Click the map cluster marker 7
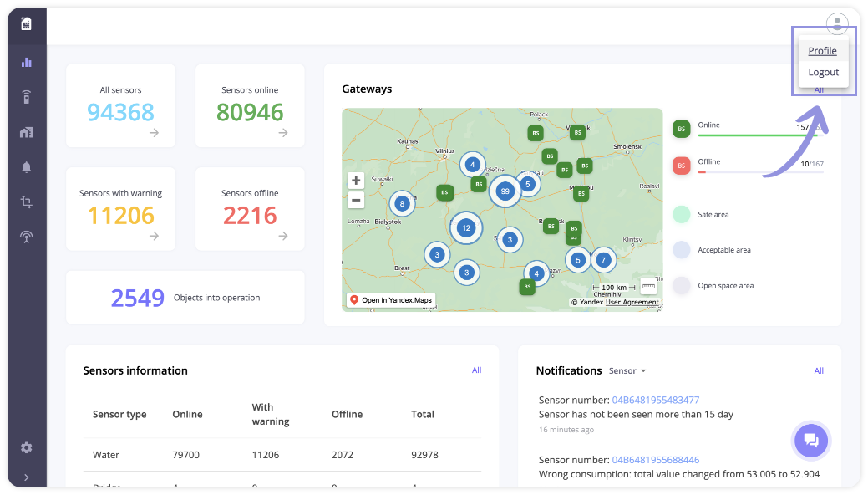This screenshot has width=868, height=495. 603,259
